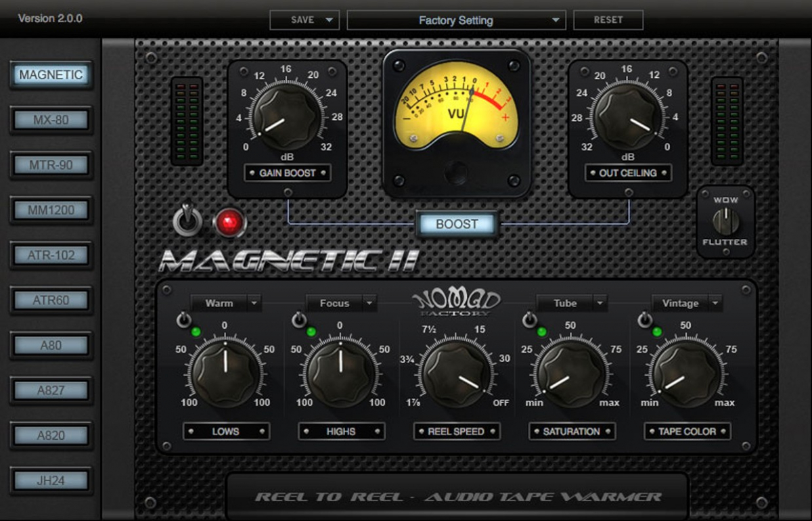Click the Nomad Factory logo
Screen dimensions: 812x521
pyautogui.click(x=456, y=304)
